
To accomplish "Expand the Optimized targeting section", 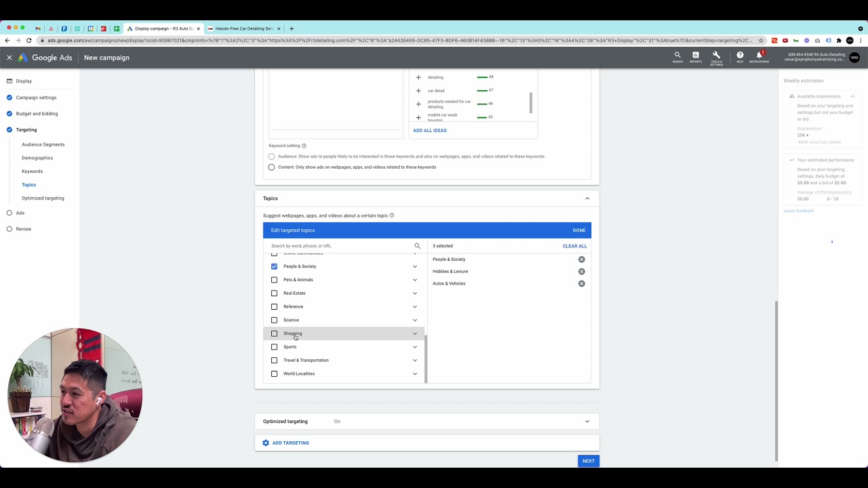I will tap(587, 422).
